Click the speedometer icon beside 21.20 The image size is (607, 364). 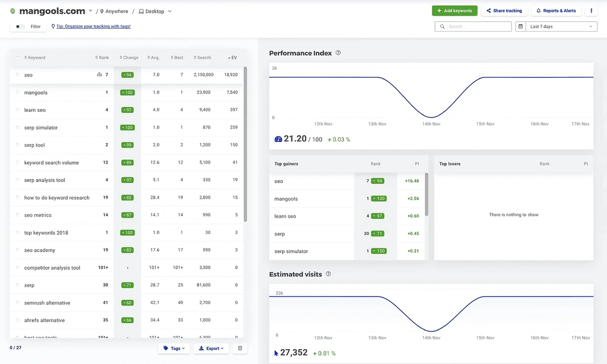tap(278, 139)
